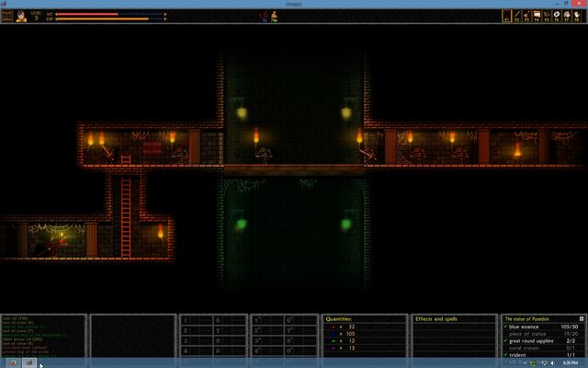Select the F5 item slot
The height and width of the screenshot is (368, 588).
(547, 16)
